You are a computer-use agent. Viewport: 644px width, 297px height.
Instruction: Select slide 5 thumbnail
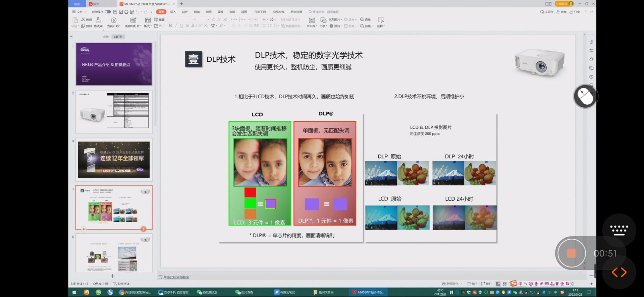(x=114, y=253)
